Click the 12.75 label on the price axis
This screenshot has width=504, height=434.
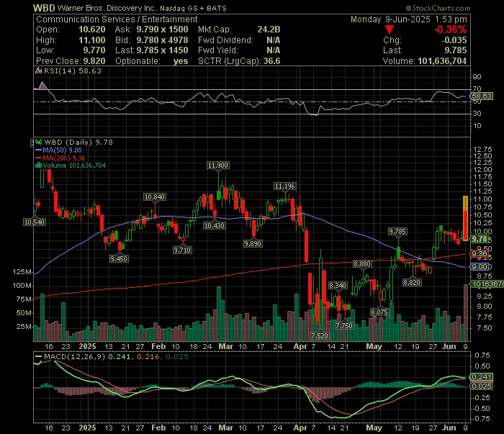click(483, 149)
